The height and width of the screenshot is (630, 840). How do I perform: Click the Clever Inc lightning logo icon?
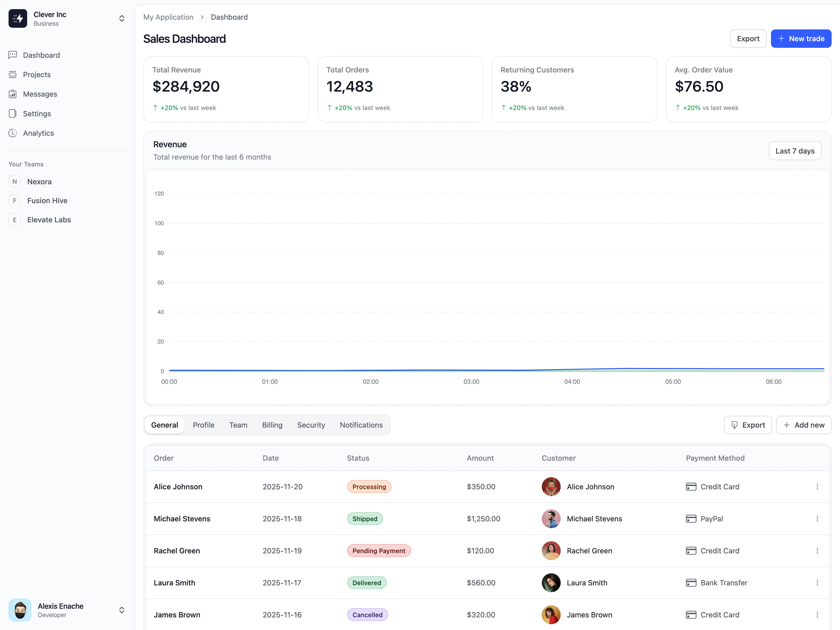(18, 18)
